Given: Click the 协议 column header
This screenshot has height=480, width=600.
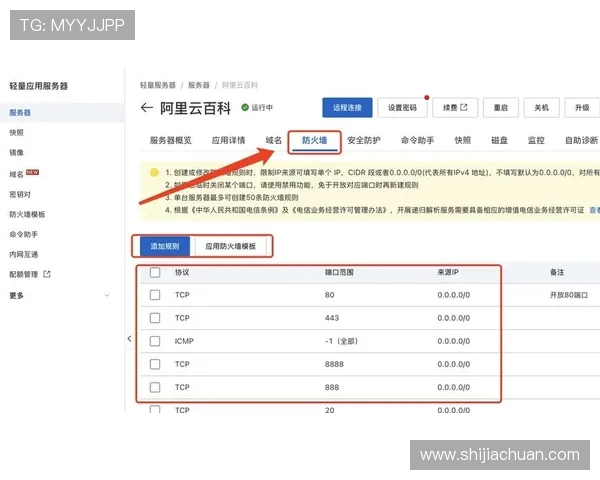Looking at the screenshot, I should click(182, 272).
